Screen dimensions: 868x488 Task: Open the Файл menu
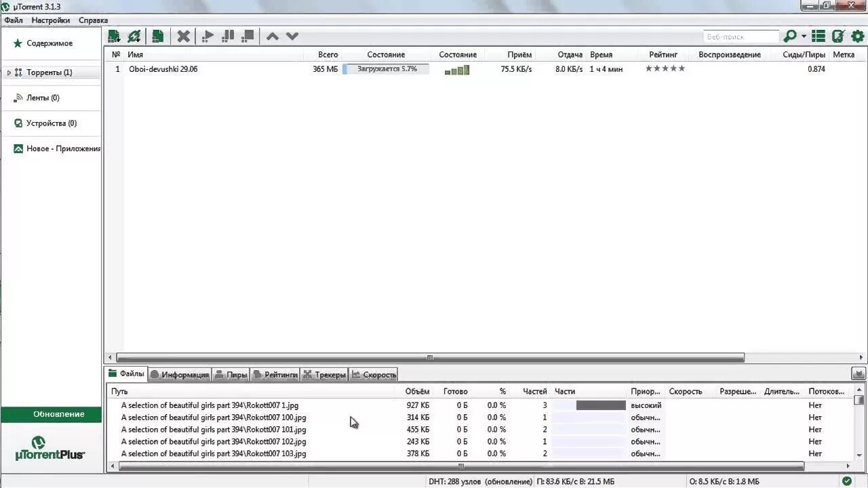click(14, 20)
